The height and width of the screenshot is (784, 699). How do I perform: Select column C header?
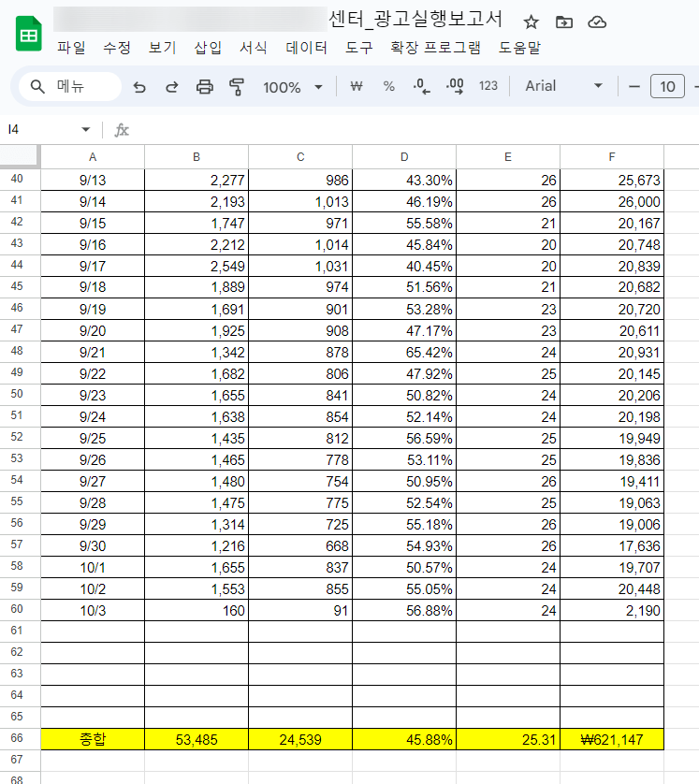tap(300, 157)
